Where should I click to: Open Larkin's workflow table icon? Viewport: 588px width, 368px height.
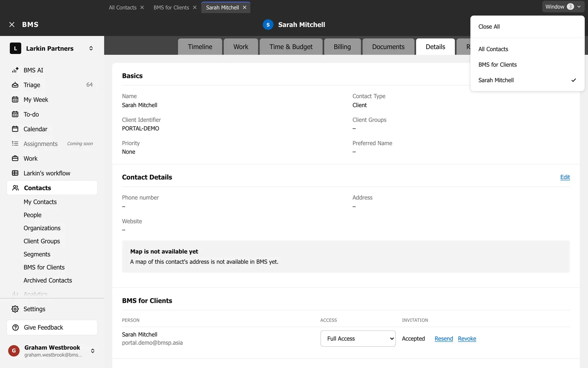coord(15,173)
